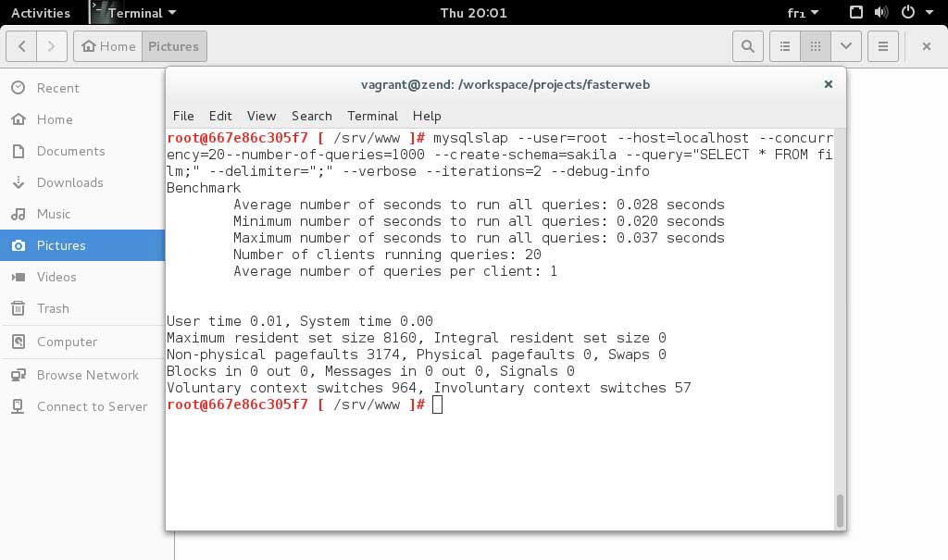Expand the view options dropdown arrow

846,46
